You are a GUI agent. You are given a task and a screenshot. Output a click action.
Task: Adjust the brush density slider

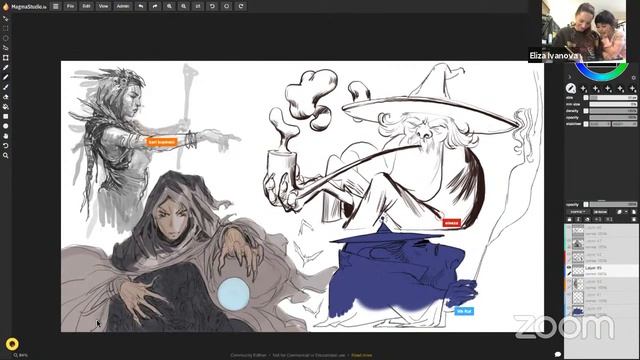[613, 111]
